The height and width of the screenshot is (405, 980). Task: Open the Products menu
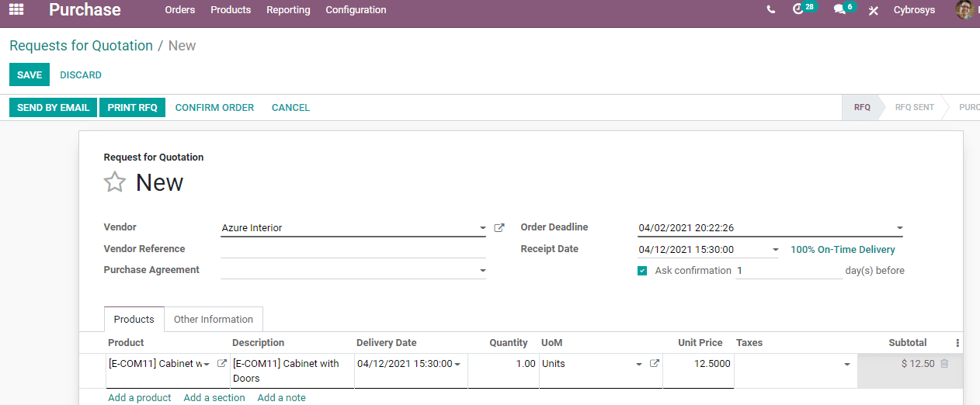point(231,10)
